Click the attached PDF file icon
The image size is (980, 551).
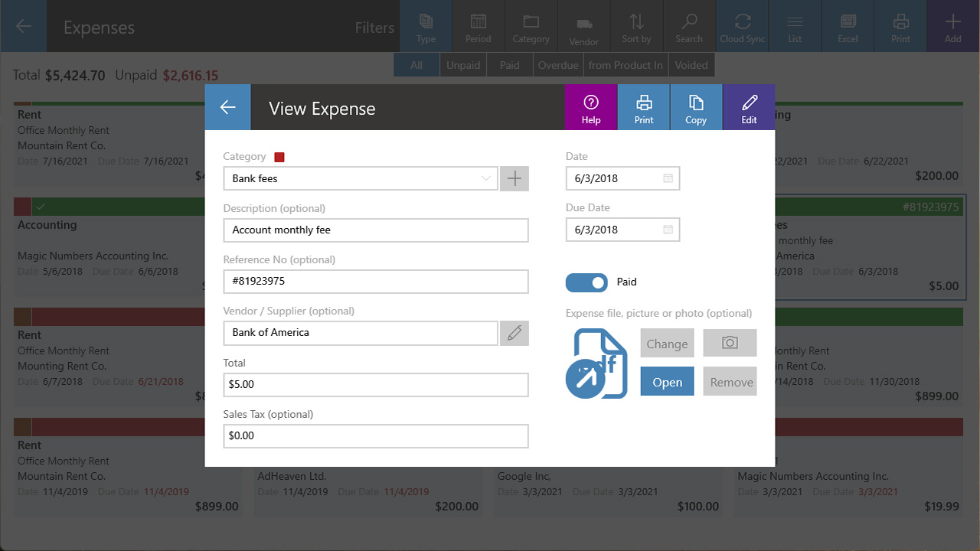(596, 363)
